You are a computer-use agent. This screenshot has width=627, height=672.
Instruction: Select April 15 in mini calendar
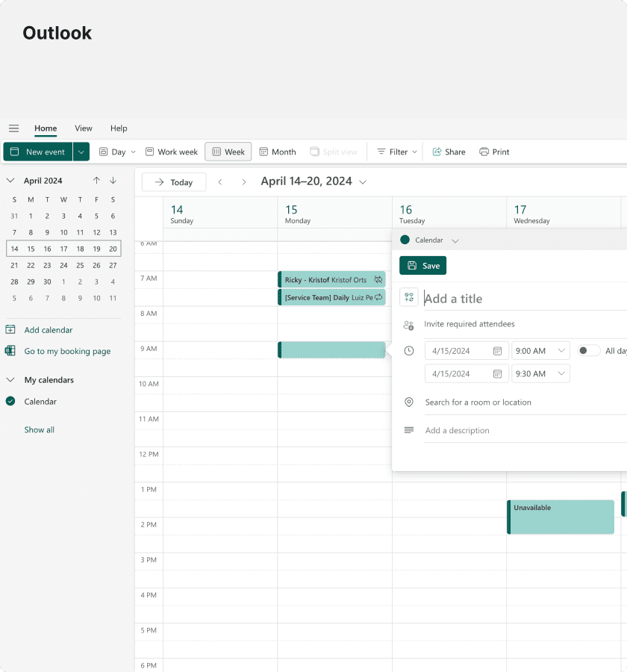coord(31,249)
